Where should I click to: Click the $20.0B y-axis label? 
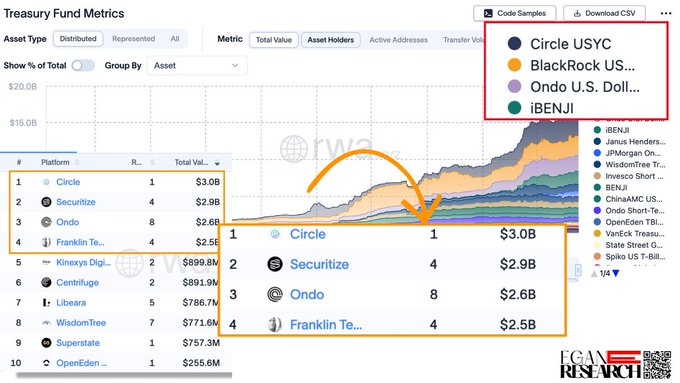coord(23,87)
